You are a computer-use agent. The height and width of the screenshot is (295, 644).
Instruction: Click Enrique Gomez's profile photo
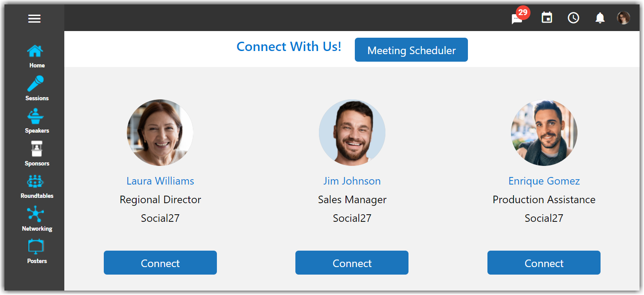click(544, 133)
